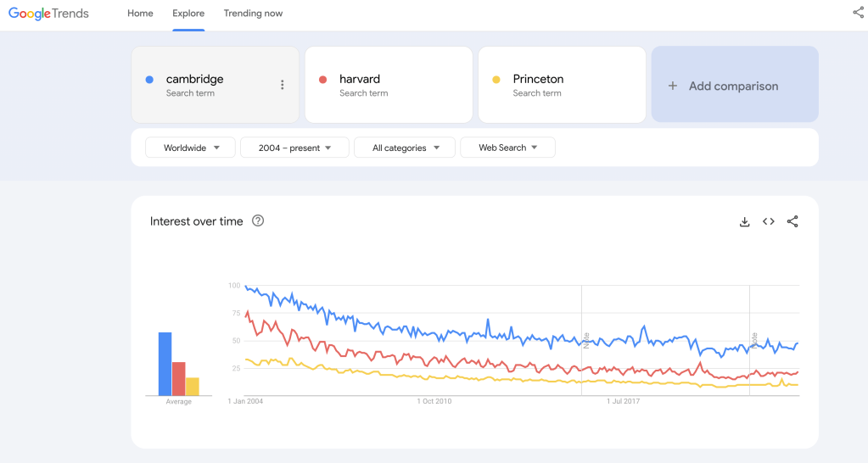Select the Princeton search term card

[562, 85]
